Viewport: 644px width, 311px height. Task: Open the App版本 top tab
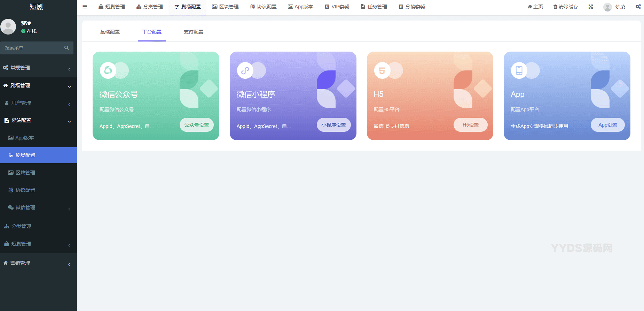[301, 7]
